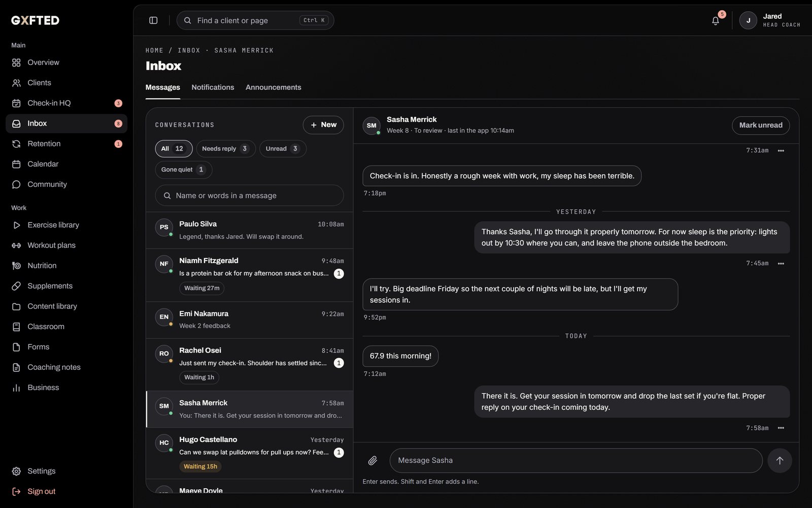The height and width of the screenshot is (508, 812).
Task: Open Coaching notes
Action: click(66, 367)
